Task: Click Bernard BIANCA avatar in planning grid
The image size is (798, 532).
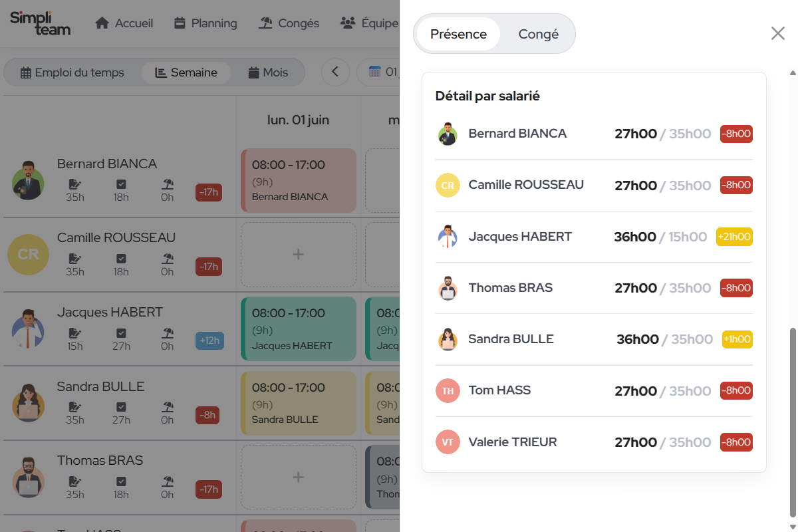Action: tap(28, 180)
